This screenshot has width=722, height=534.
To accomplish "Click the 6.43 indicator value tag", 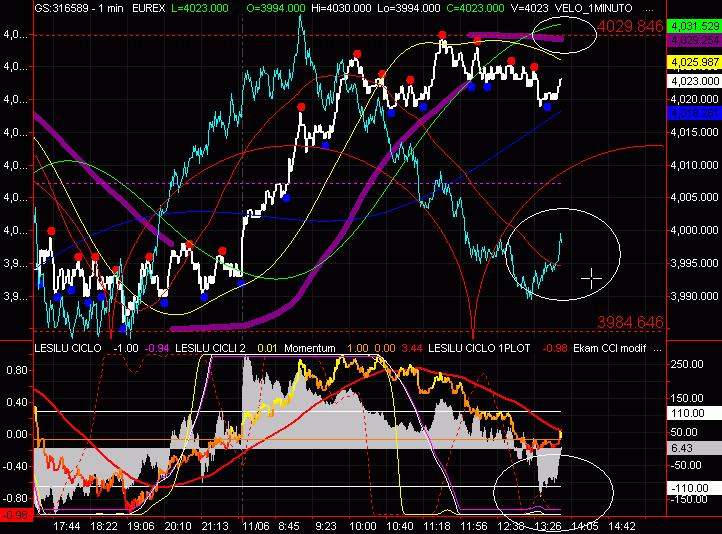I will coord(681,447).
